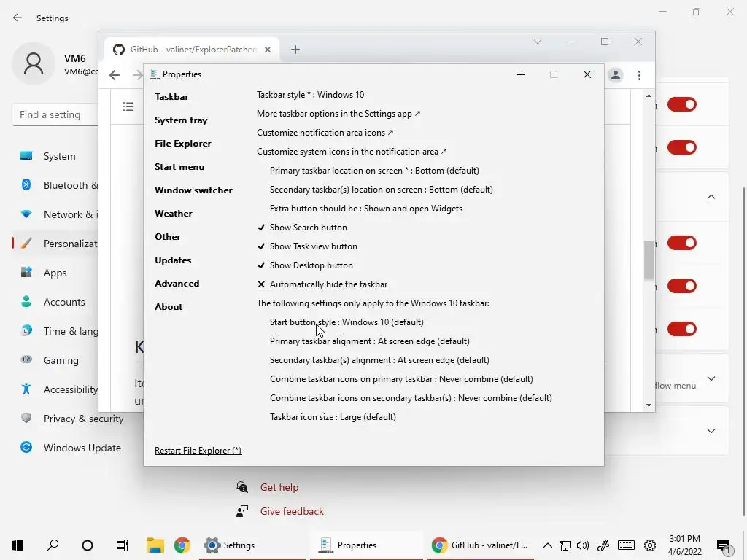Click Get help link in Settings
The height and width of the screenshot is (560, 747).
point(279,487)
